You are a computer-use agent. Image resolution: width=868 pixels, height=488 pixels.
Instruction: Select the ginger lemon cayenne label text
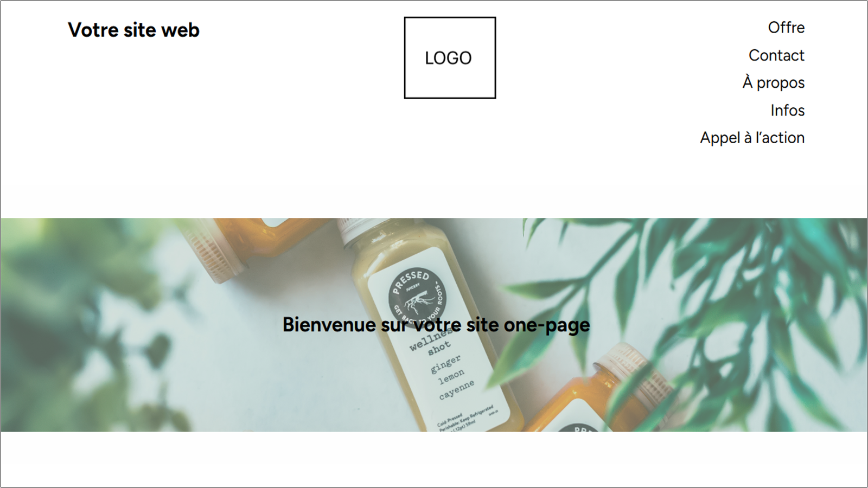click(x=452, y=377)
